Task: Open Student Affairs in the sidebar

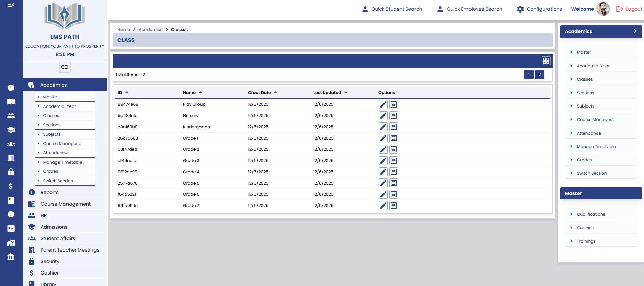Action: pyautogui.click(x=65, y=238)
